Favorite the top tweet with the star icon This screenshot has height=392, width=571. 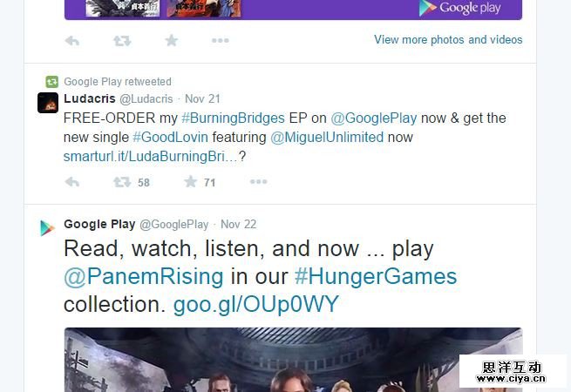[x=171, y=40]
